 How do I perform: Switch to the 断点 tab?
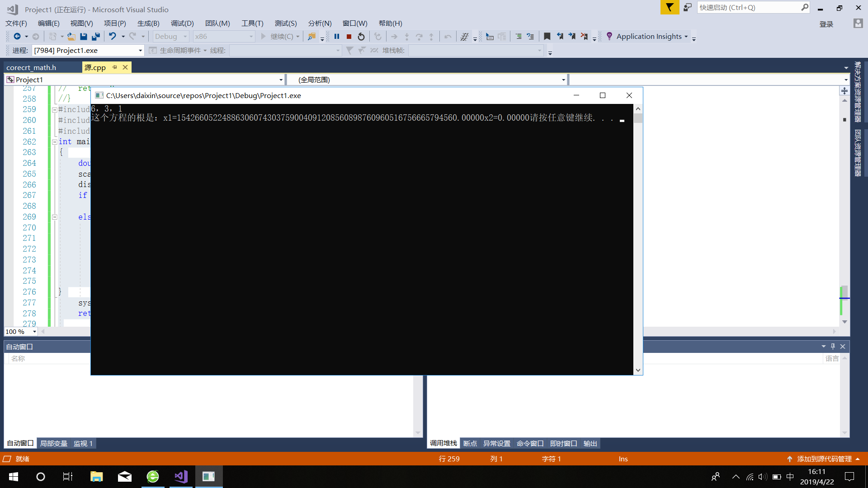(x=470, y=444)
